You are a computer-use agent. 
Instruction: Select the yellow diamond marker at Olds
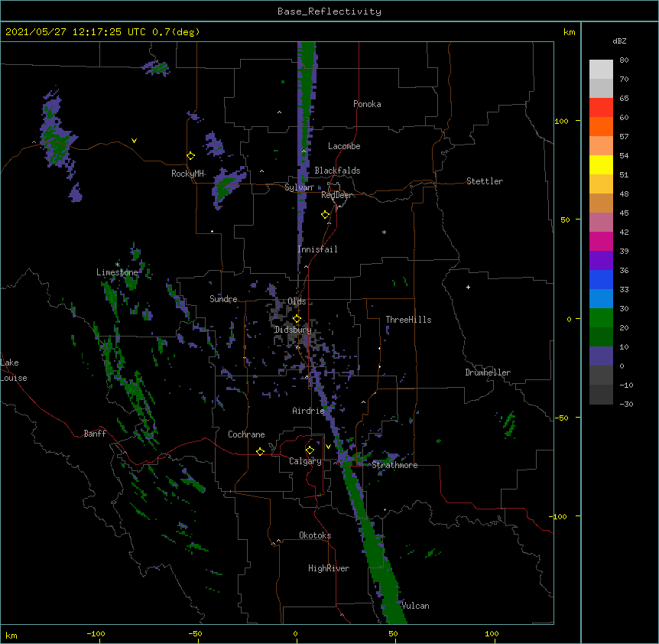297,319
